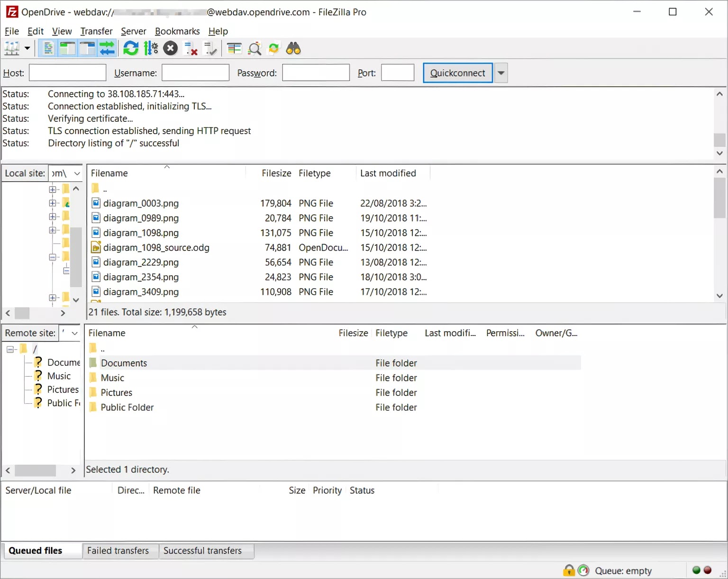Open file search with the binoculars icon
The image size is (728, 579).
tap(293, 48)
